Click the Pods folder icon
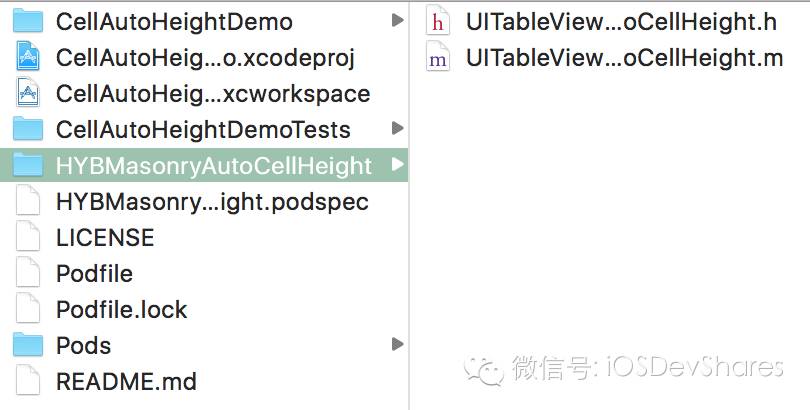Screen dimensions: 810x410 pos(28,345)
